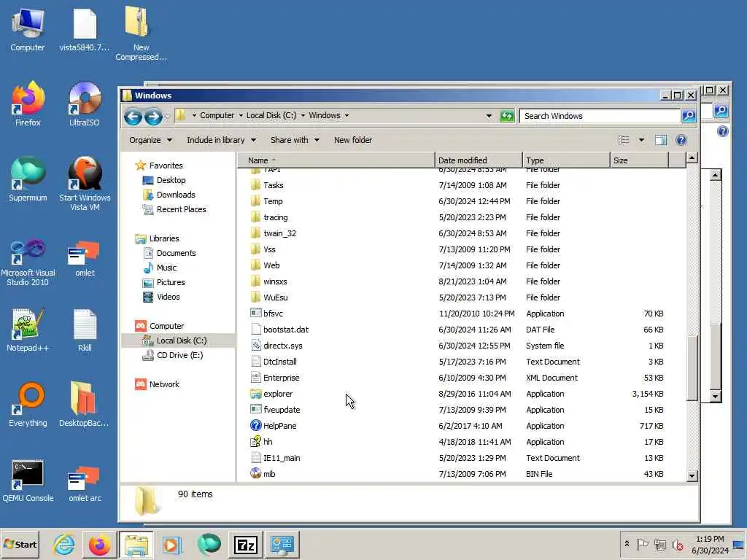Click the Size column header

click(639, 160)
